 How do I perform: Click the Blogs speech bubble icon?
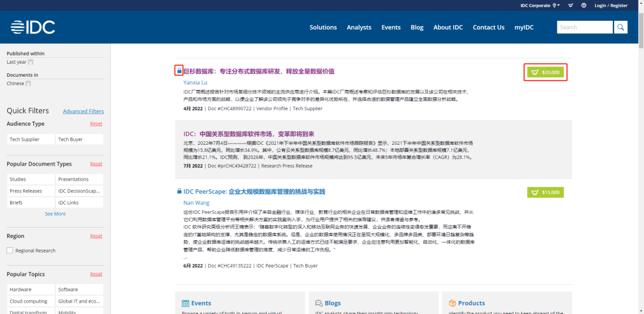tap(318, 303)
